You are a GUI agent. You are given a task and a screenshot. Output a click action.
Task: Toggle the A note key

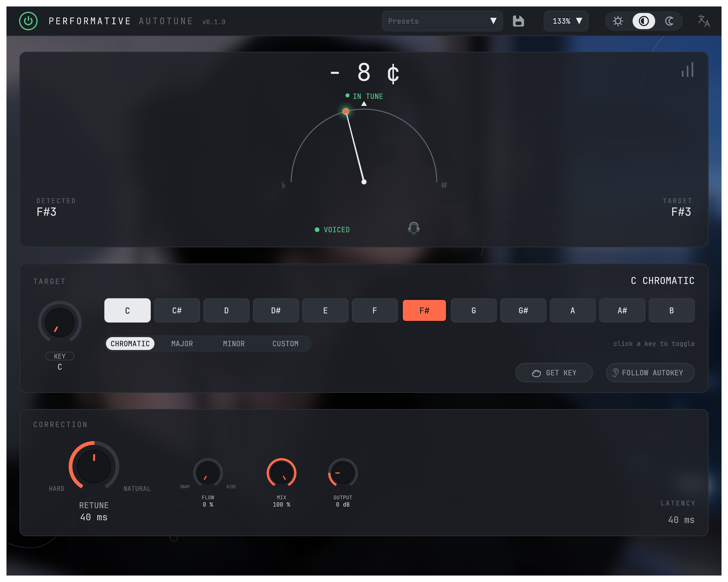point(573,310)
